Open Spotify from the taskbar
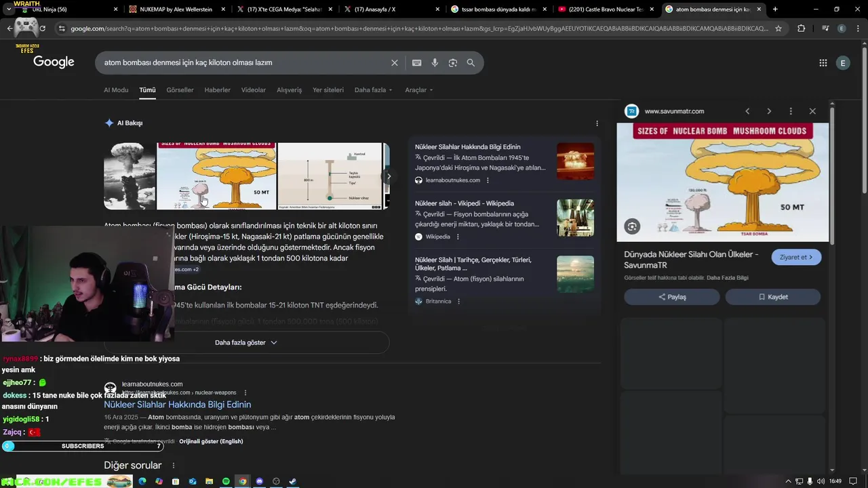Screen dimensions: 868x488 [x=226, y=481]
